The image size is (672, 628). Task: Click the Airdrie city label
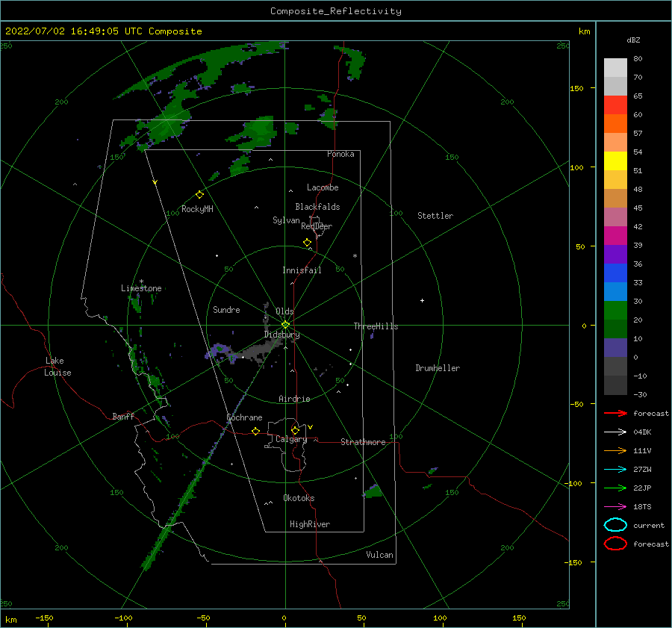[x=294, y=399]
